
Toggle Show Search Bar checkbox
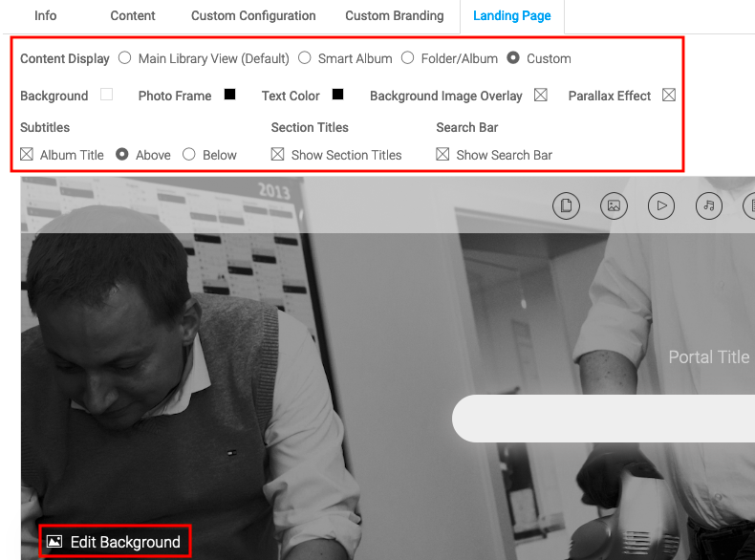point(442,155)
